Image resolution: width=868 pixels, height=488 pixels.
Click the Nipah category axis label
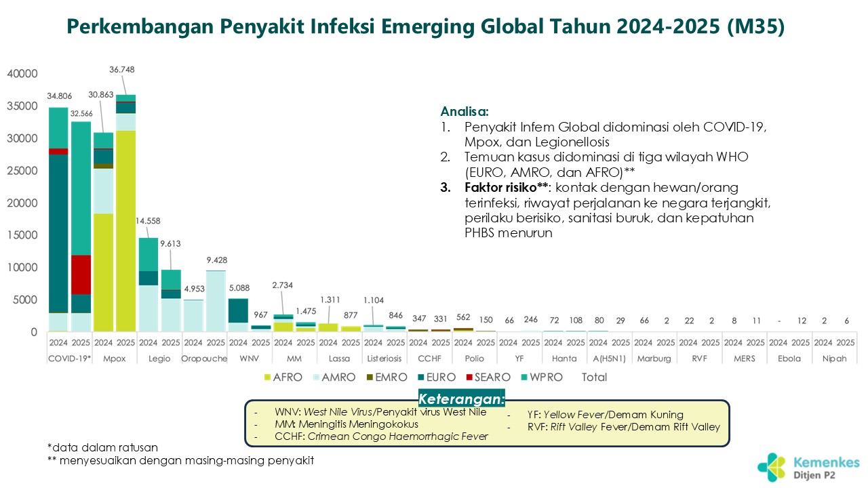click(x=834, y=359)
